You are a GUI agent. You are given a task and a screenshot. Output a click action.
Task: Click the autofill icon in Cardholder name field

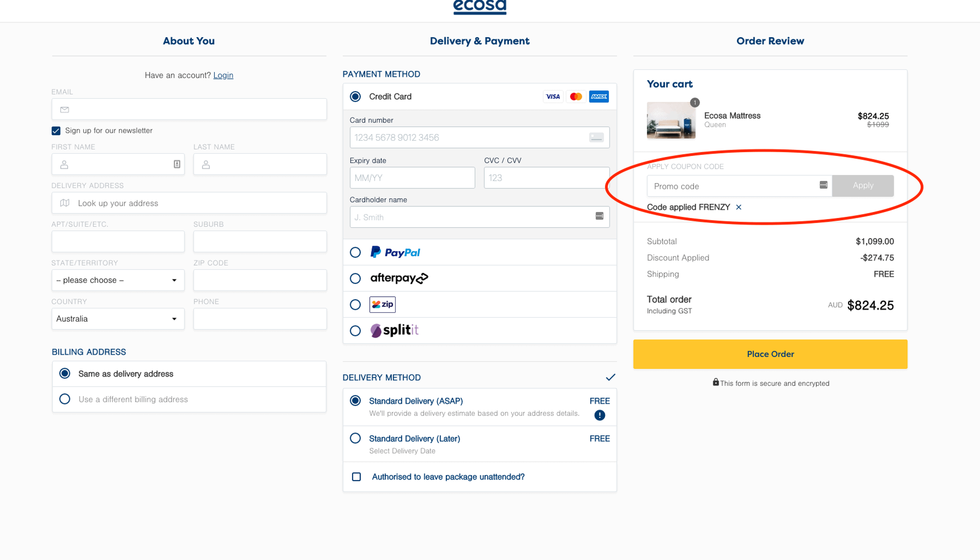click(599, 216)
